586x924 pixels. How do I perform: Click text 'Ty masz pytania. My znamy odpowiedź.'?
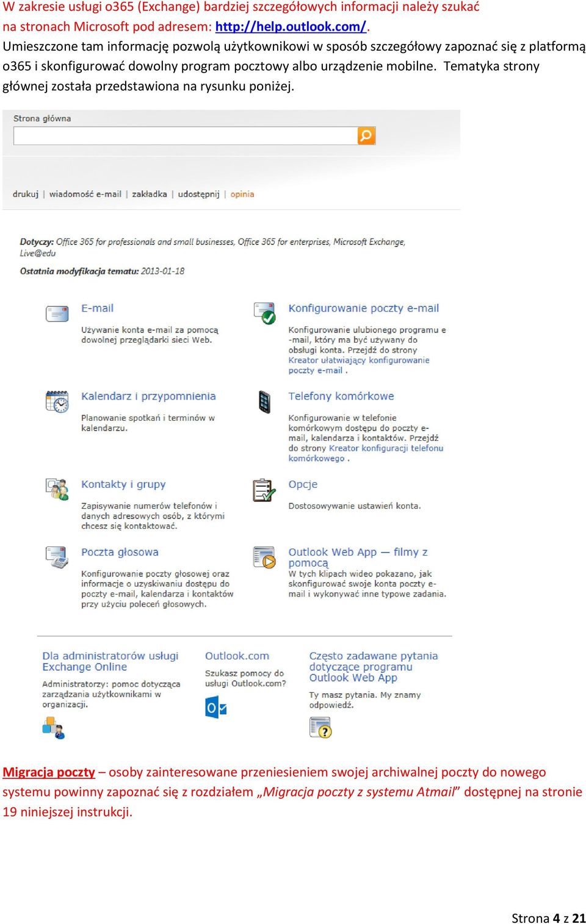tap(365, 700)
